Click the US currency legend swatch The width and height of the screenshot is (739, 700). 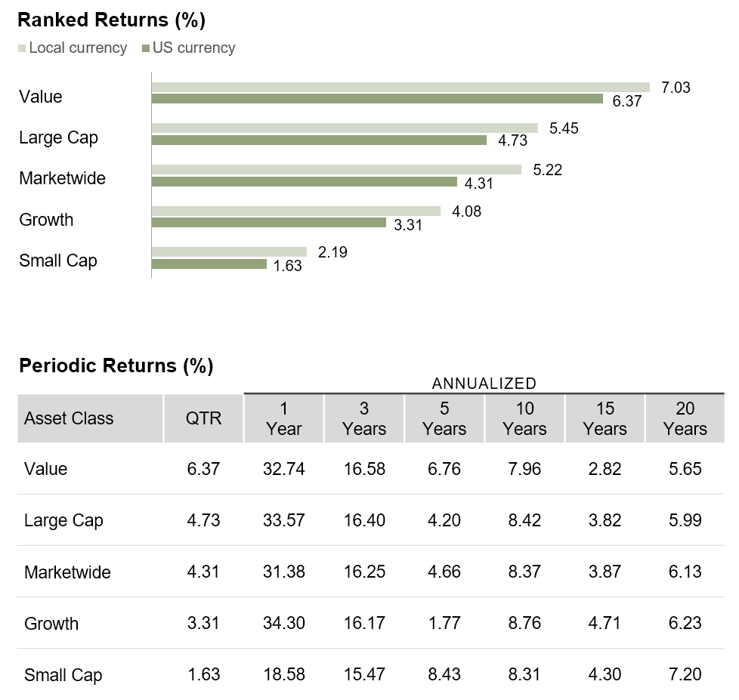[145, 49]
